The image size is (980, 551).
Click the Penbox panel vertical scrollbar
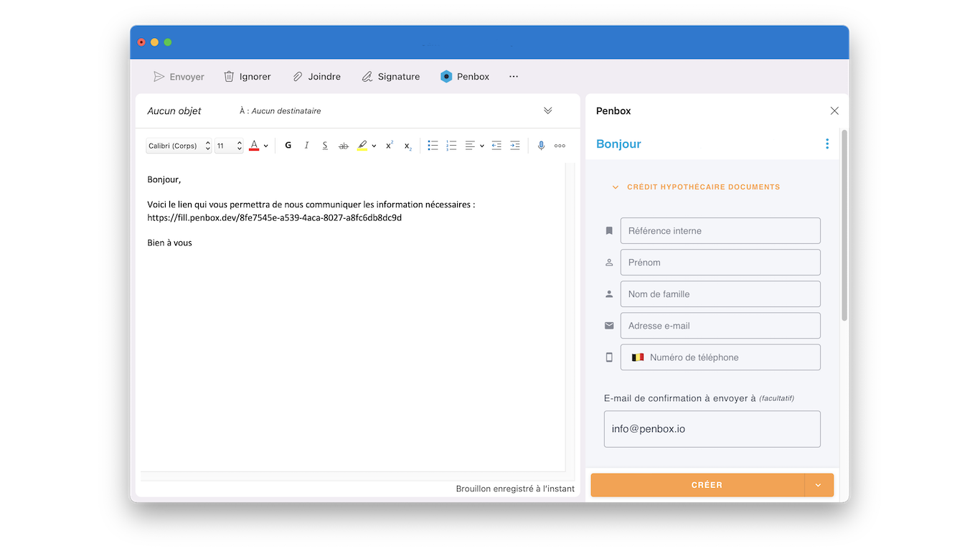click(x=844, y=225)
